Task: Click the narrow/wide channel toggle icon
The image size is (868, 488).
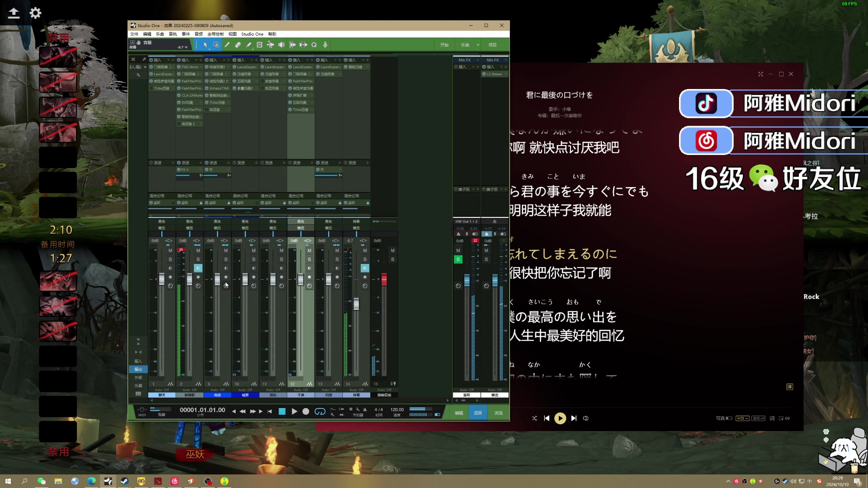Action: point(138,352)
